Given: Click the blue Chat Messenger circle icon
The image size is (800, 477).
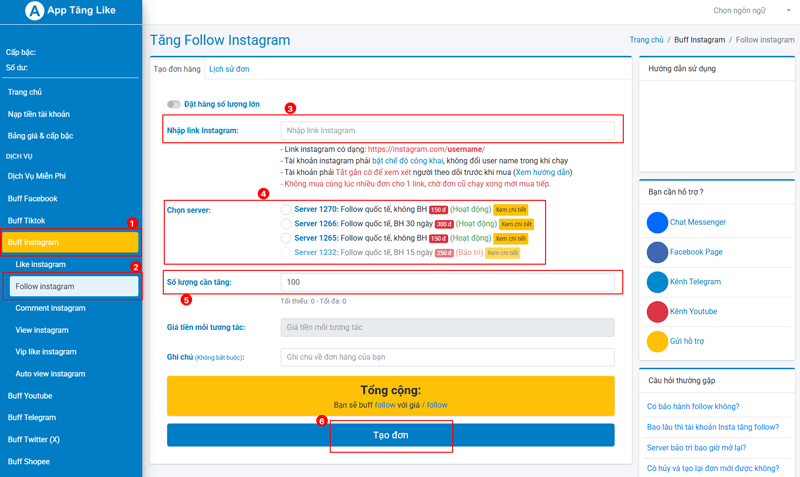Looking at the screenshot, I should coord(657,222).
